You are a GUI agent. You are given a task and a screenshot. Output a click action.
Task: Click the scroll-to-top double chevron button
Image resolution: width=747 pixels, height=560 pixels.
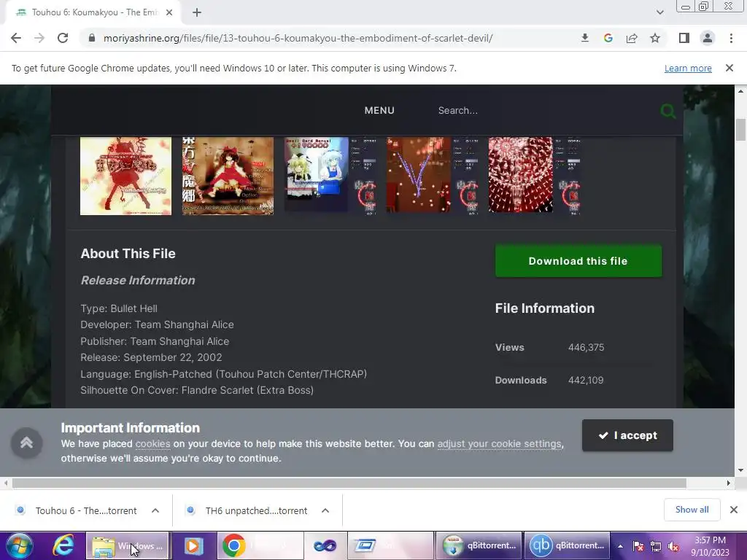coord(27,443)
